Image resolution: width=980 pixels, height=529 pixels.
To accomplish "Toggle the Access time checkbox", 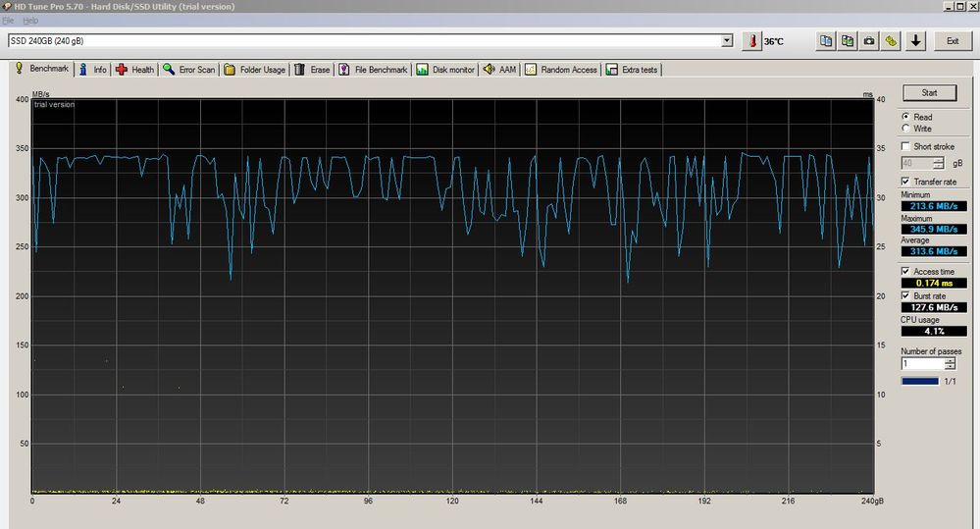I will pyautogui.click(x=905, y=272).
